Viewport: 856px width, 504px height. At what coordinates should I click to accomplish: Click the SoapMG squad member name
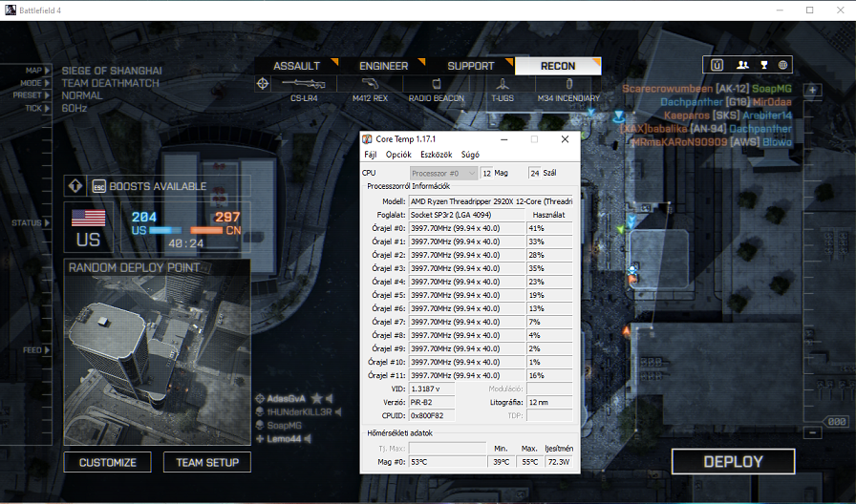284,426
